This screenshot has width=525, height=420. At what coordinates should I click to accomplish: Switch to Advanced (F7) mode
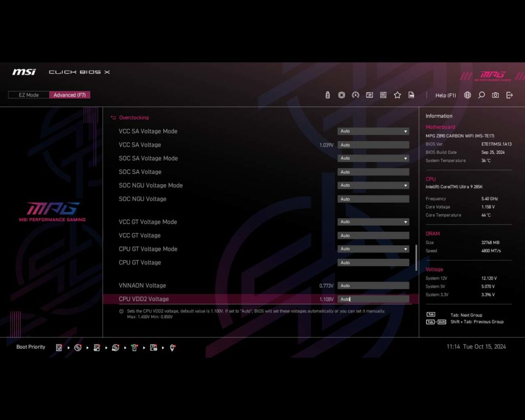click(70, 95)
